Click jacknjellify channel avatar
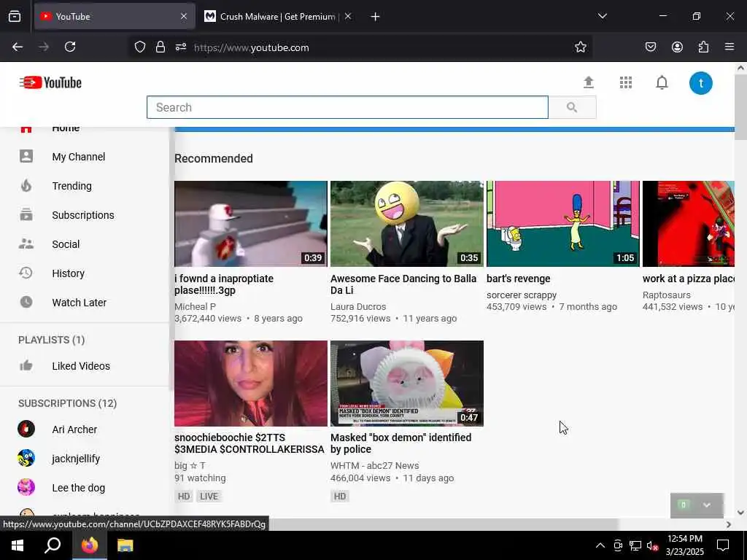This screenshot has height=560, width=747. [x=26, y=459]
